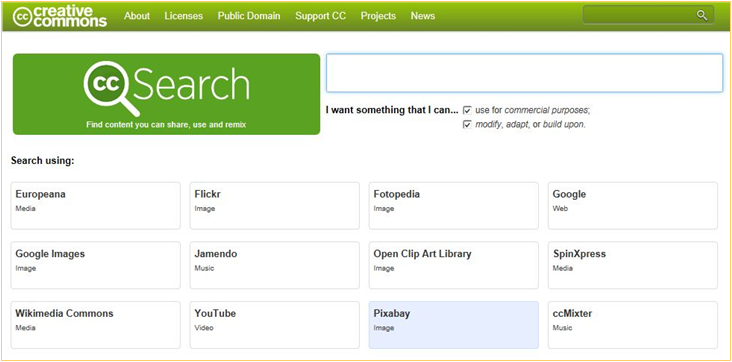
Task: Open the Support CC menu item
Action: pos(320,16)
